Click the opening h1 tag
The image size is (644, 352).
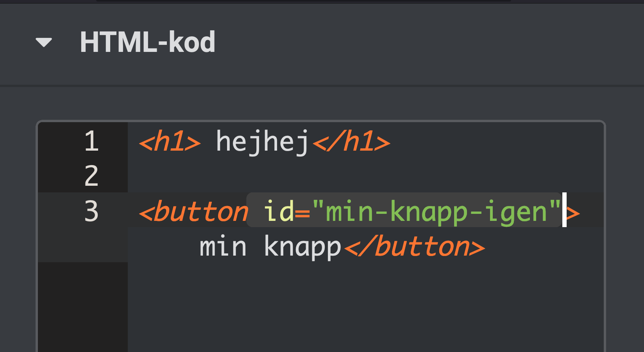click(170, 142)
